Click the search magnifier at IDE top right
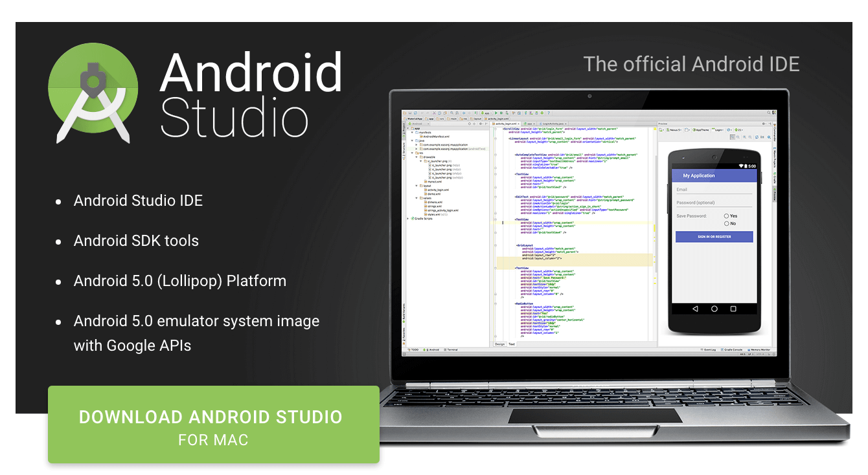868x475 pixels. (768, 113)
